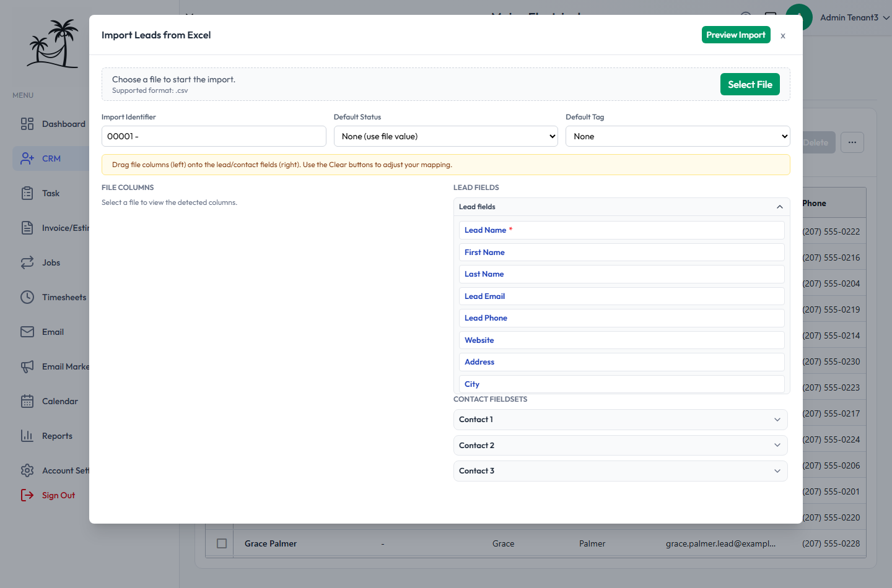Viewport: 892px width, 588px height.
Task: Click the palm tree hammock logo
Action: click(53, 43)
